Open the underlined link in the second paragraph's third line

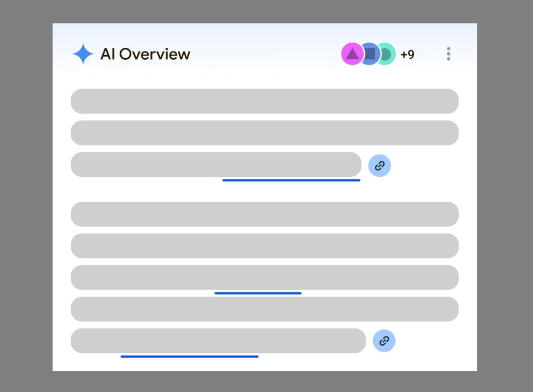point(258,293)
